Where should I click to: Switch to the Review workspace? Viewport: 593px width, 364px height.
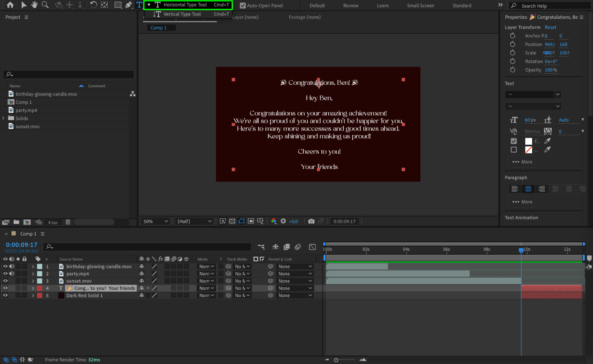[x=351, y=5]
